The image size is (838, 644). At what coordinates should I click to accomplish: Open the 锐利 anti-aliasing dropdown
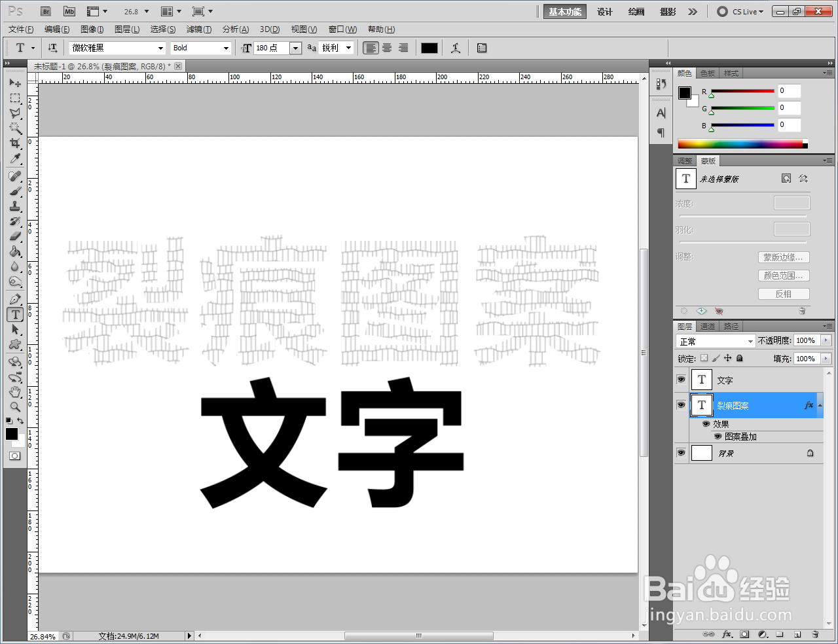pyautogui.click(x=349, y=47)
